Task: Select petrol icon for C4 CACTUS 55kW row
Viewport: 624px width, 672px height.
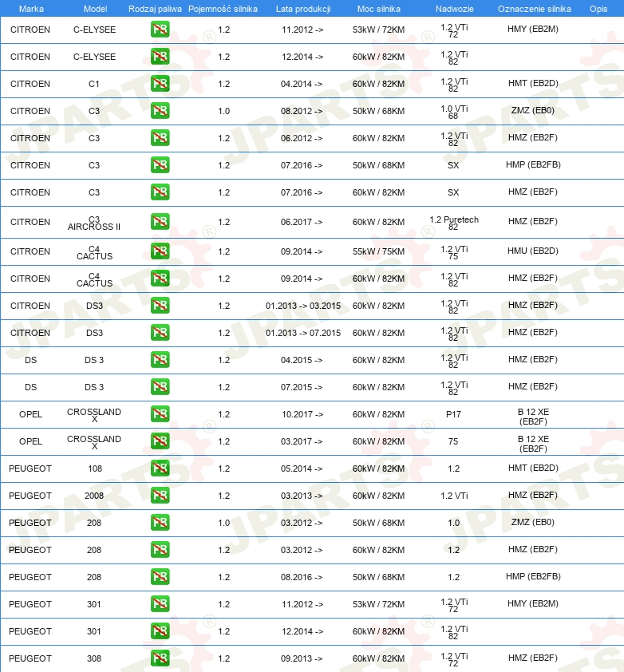Action: (160, 251)
